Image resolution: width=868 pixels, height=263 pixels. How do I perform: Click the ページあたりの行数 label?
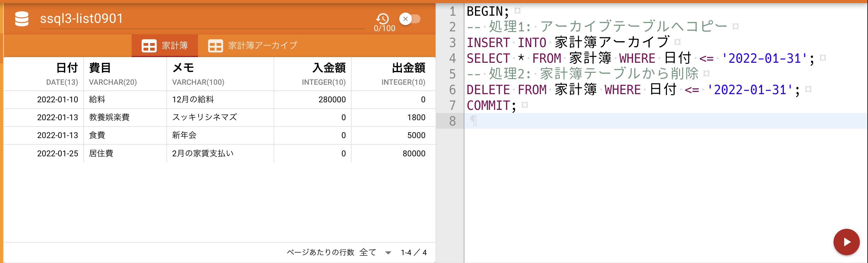tap(321, 253)
